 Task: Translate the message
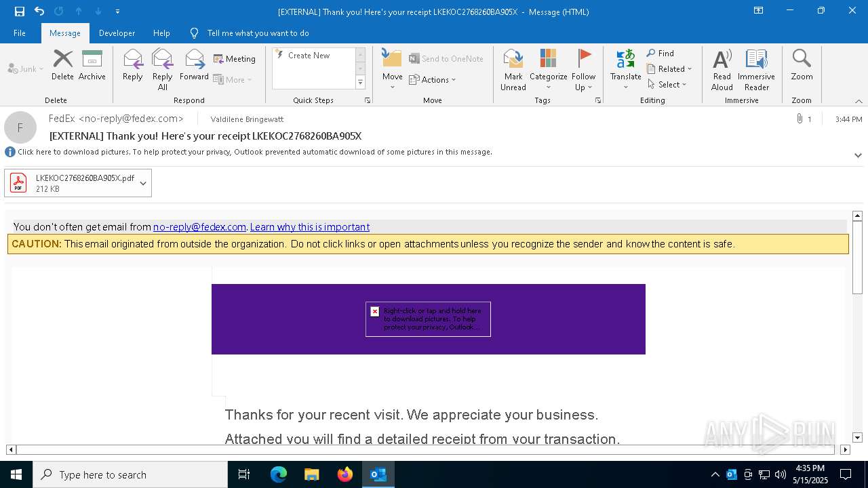click(625, 70)
